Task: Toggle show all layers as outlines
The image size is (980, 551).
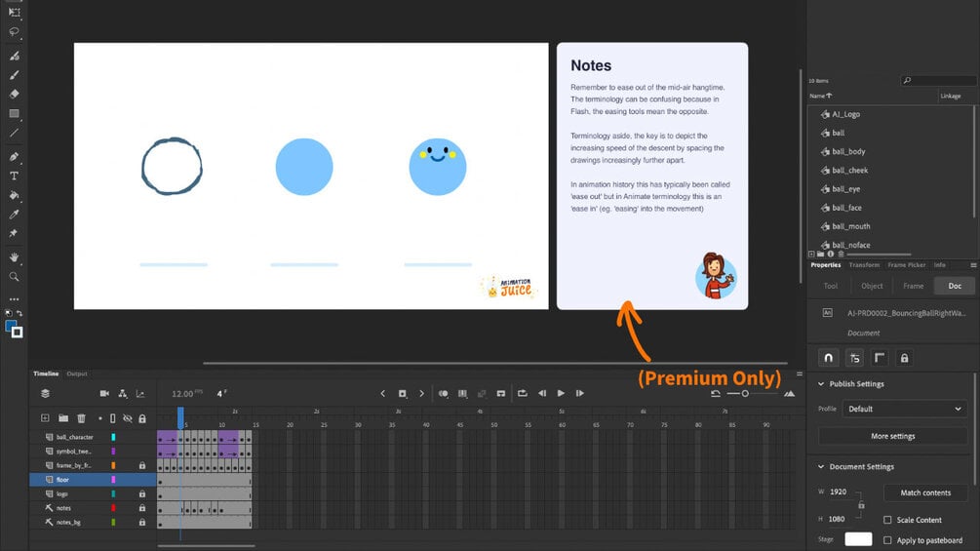Action: 112,418
